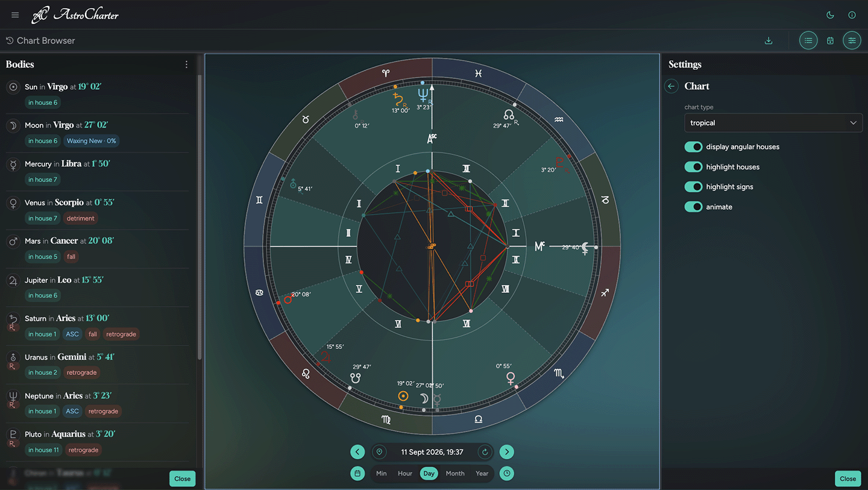Step to previous day arrow
The width and height of the screenshot is (868, 490).
(x=357, y=451)
